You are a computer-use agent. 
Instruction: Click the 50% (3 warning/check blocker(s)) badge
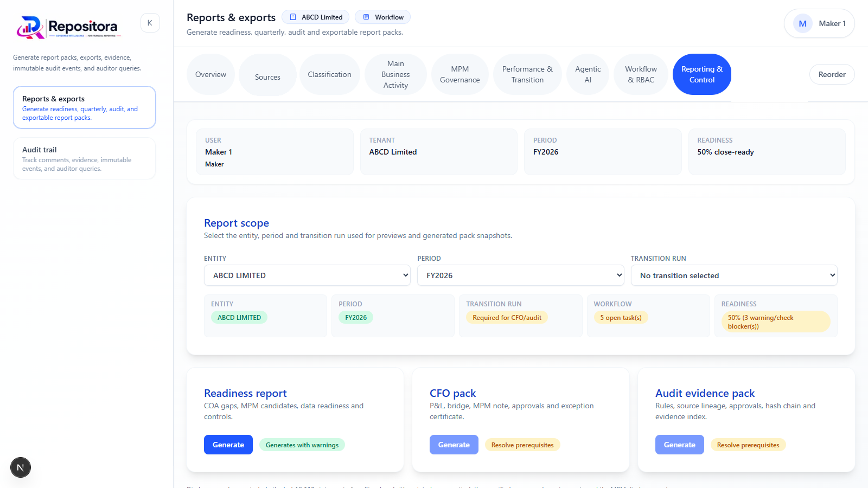776,322
